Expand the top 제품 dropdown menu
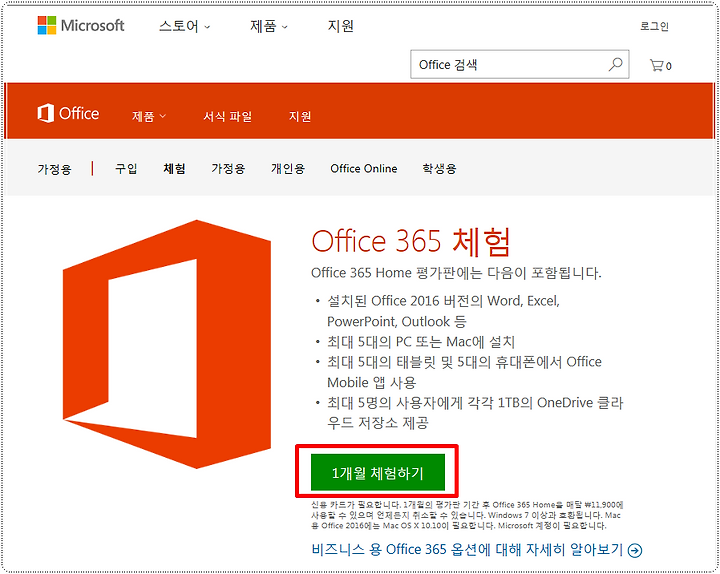 coord(269,26)
